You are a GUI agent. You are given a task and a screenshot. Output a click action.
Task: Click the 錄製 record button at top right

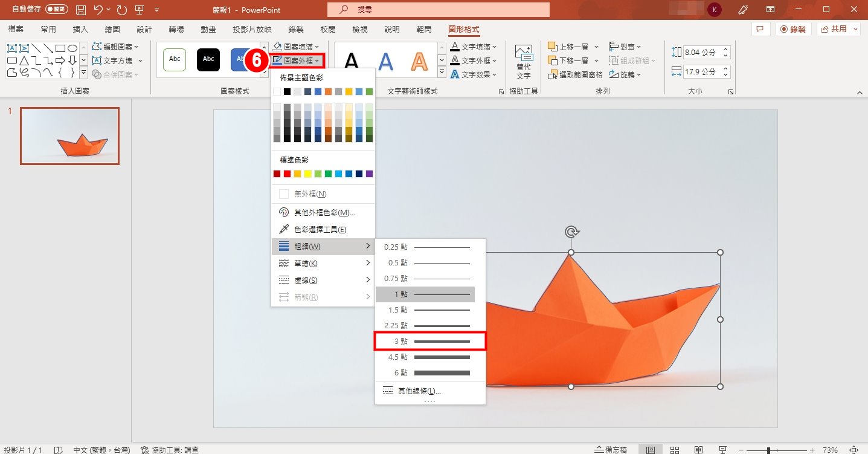coord(792,29)
